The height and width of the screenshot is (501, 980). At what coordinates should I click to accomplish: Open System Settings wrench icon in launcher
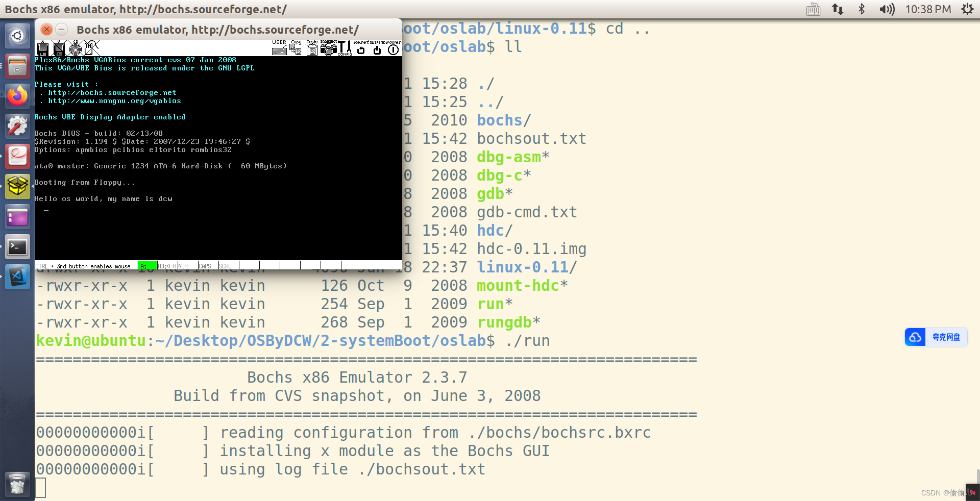tap(17, 126)
